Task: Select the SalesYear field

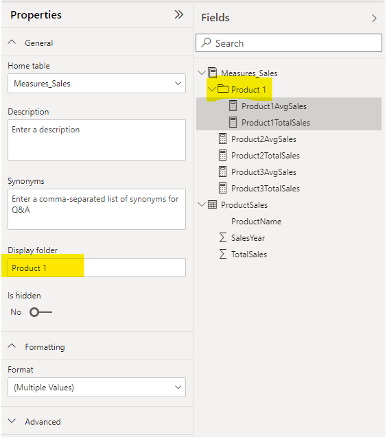Action: 248,238
